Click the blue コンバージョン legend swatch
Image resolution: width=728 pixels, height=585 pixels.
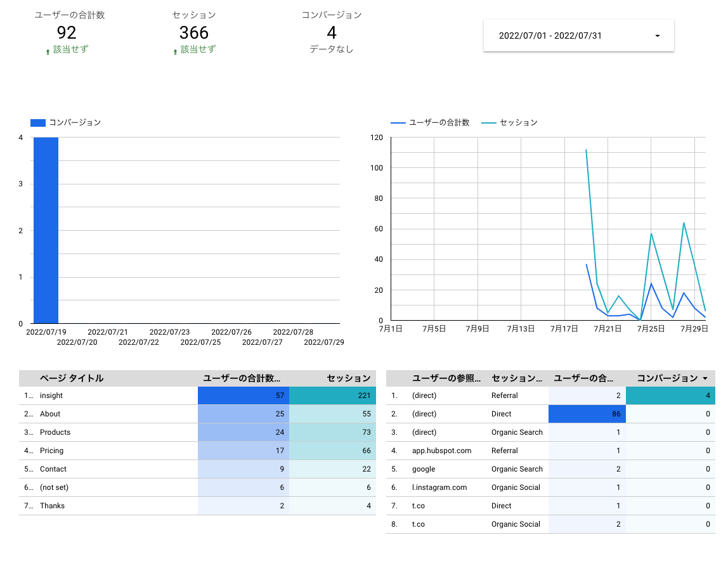pyautogui.click(x=37, y=123)
